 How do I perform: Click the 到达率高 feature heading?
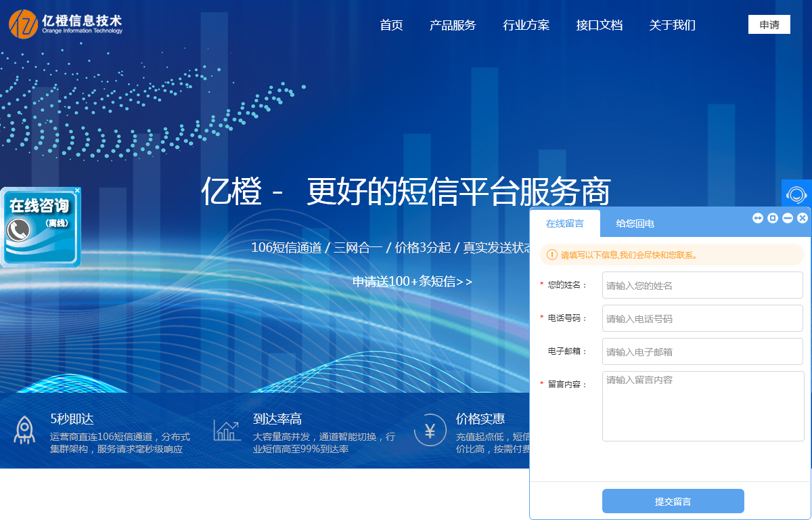277,419
